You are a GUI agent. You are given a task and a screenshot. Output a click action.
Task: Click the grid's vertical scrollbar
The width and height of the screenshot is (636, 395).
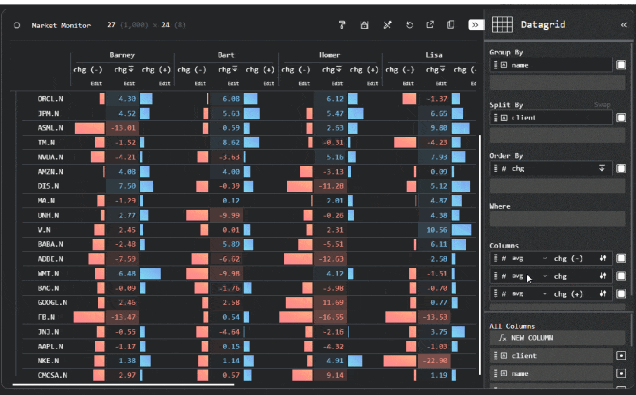480,255
